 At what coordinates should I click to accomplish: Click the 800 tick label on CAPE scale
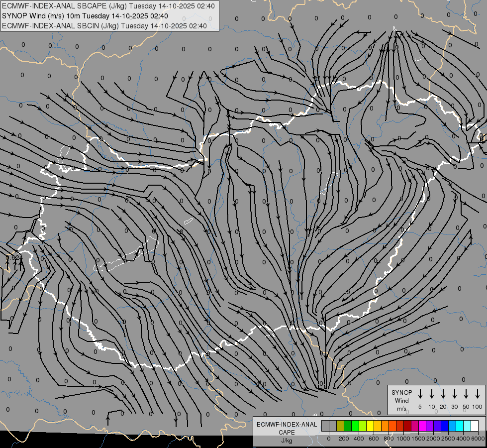coord(389,439)
